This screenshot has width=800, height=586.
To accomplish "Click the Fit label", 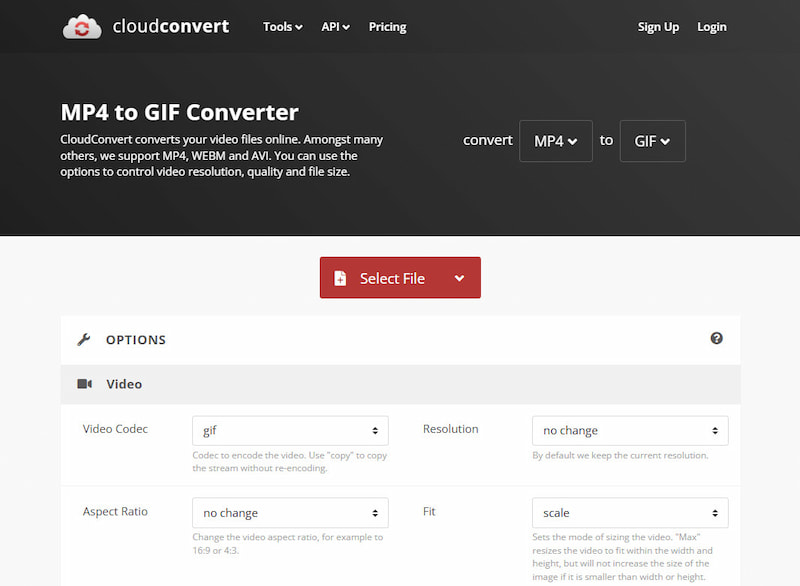I will pos(429,512).
